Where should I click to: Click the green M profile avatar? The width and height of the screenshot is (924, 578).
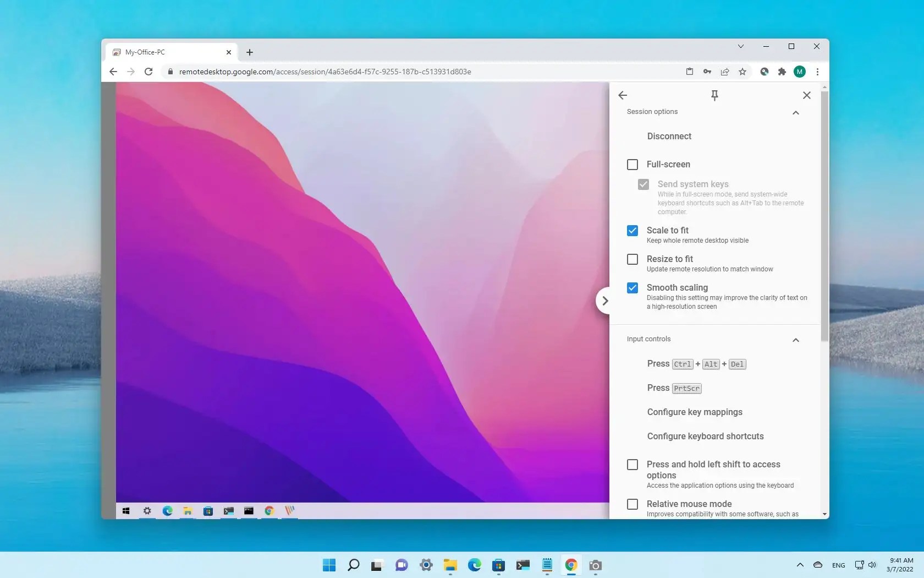799,72
